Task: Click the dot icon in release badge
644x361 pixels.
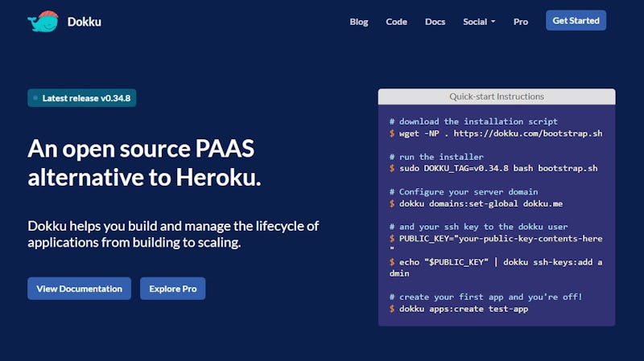Action: click(x=35, y=98)
